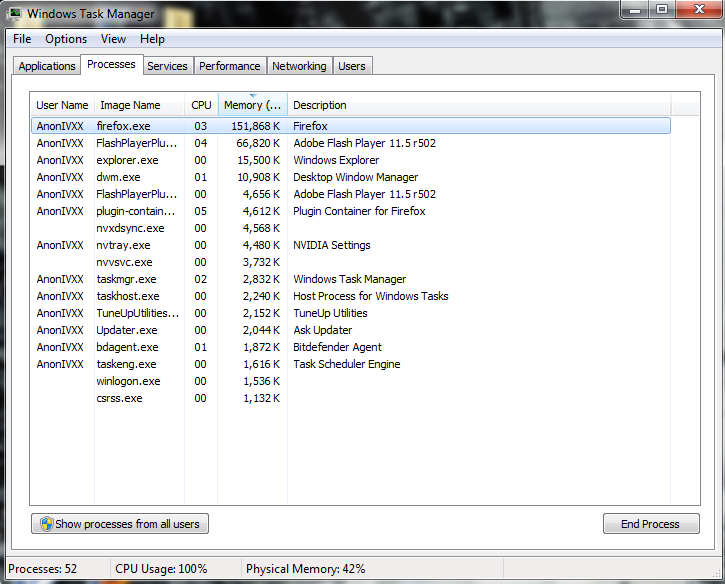This screenshot has width=725, height=584.
Task: Open the Help menu
Action: (152, 39)
